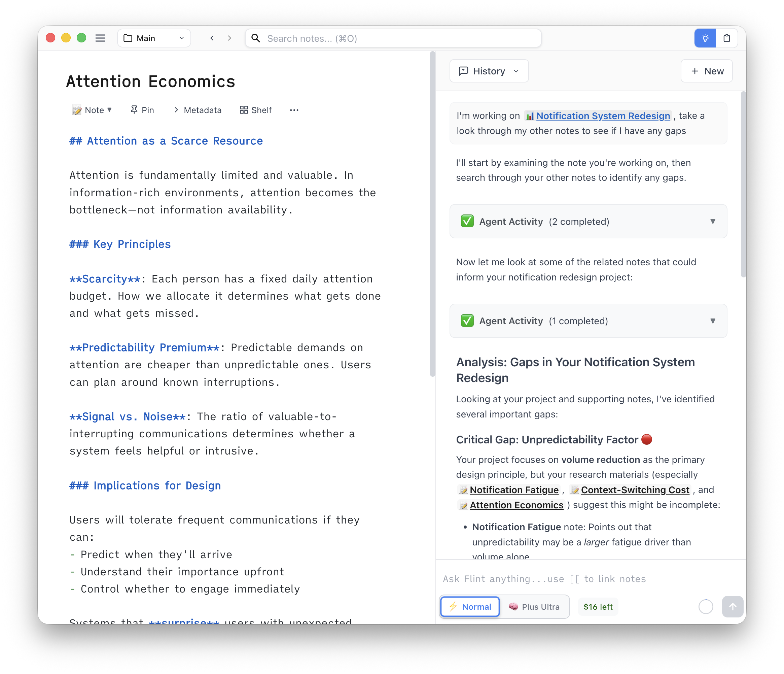Pin the current note

(x=142, y=110)
